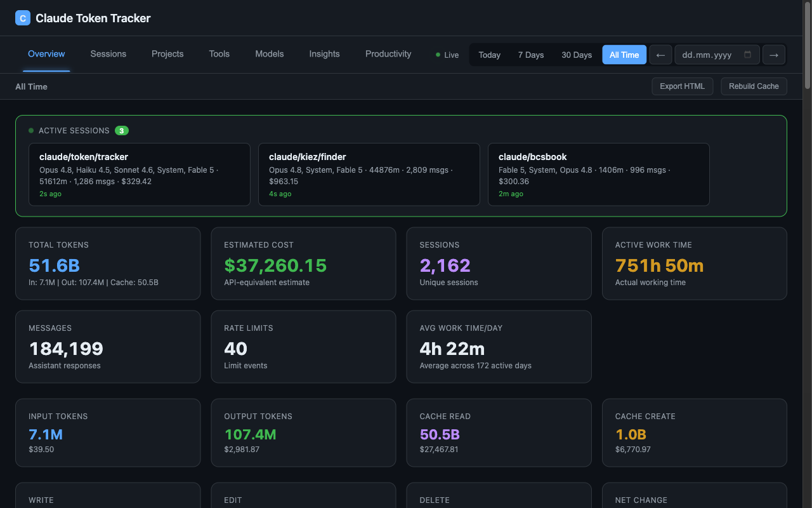Click the Total Tokens value 51.6B

(x=55, y=265)
